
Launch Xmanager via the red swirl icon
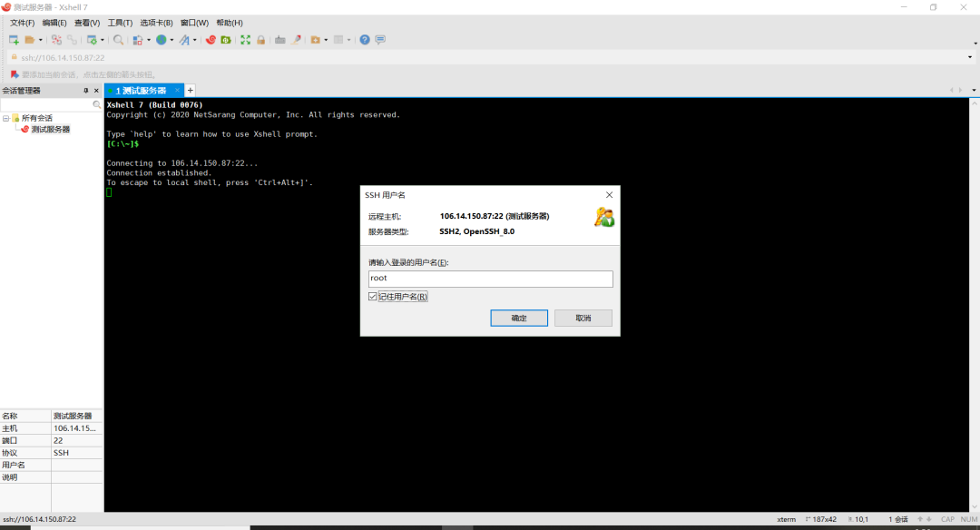pos(211,40)
